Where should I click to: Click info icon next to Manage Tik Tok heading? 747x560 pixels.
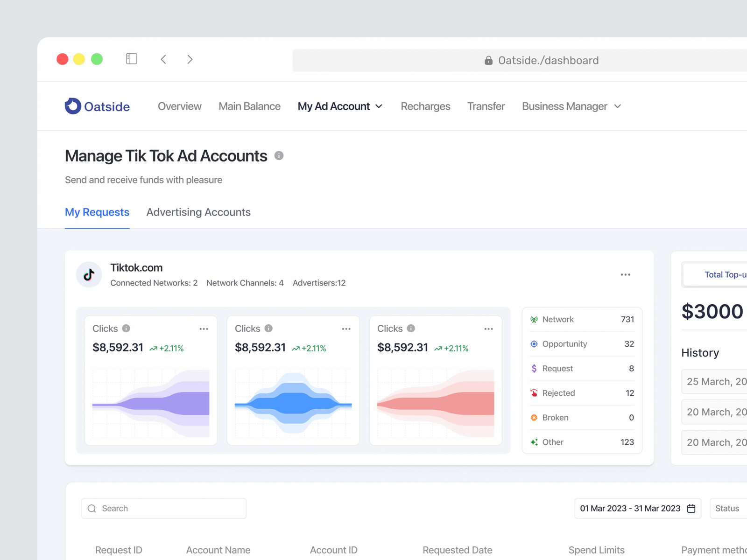279,156
